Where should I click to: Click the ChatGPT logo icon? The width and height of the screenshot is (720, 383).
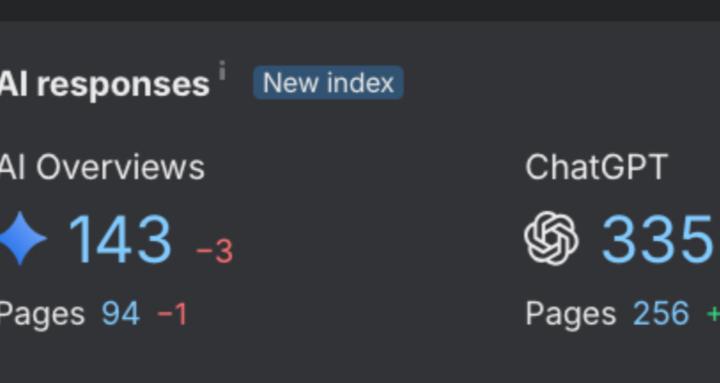point(551,238)
